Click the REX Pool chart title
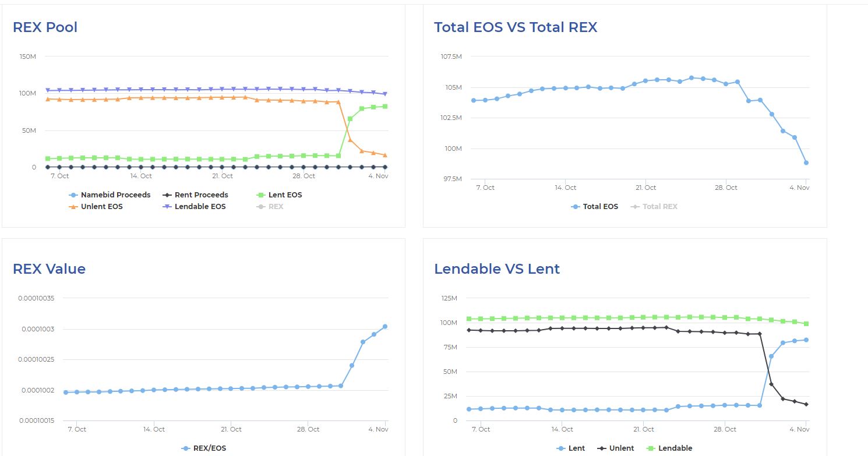868x456 pixels. click(45, 27)
